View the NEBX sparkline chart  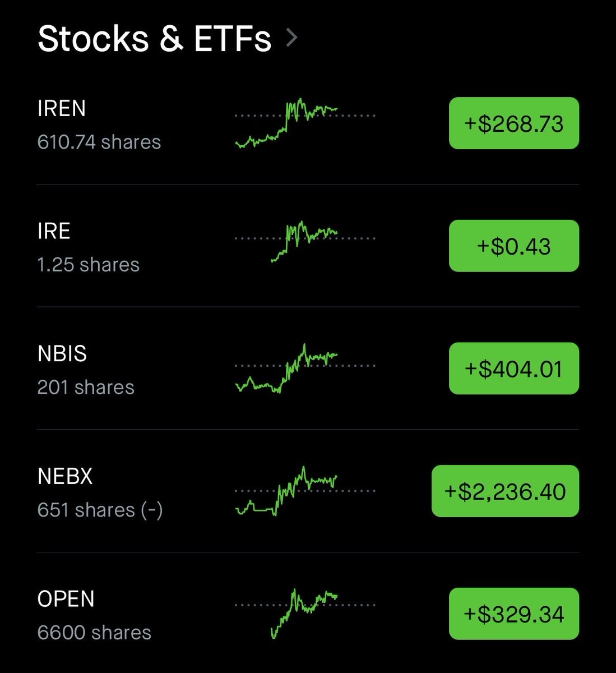[x=304, y=491]
